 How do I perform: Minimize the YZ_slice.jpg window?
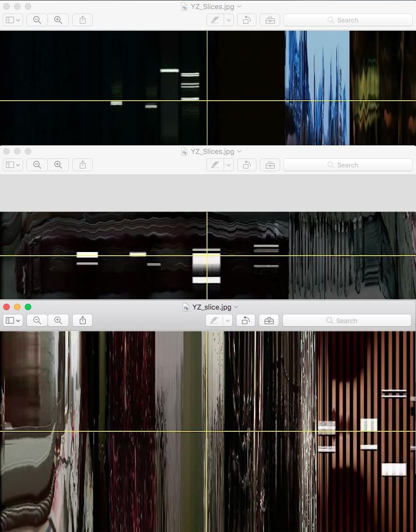click(17, 307)
